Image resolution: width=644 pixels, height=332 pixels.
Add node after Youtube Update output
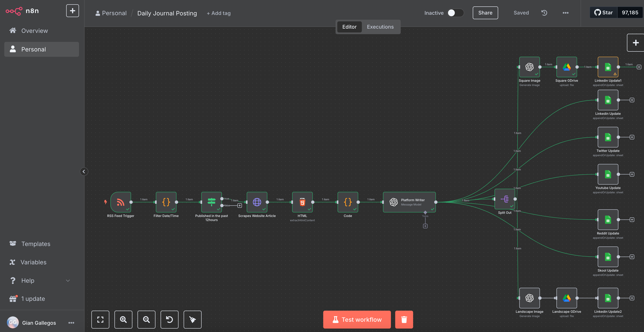click(x=632, y=174)
